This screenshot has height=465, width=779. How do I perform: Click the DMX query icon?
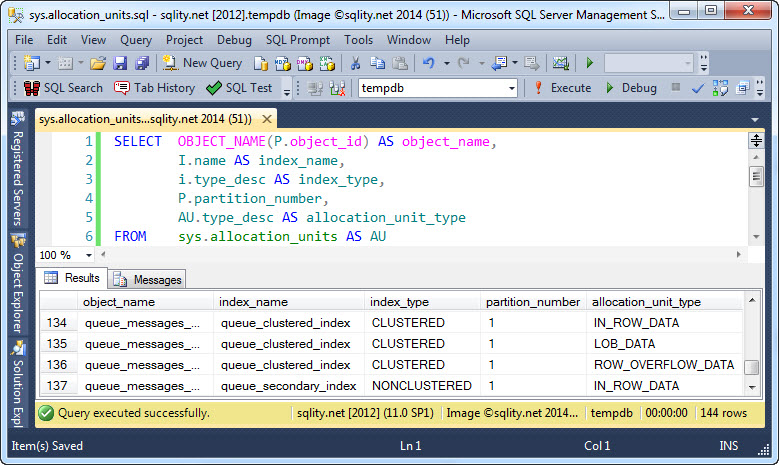(x=305, y=63)
